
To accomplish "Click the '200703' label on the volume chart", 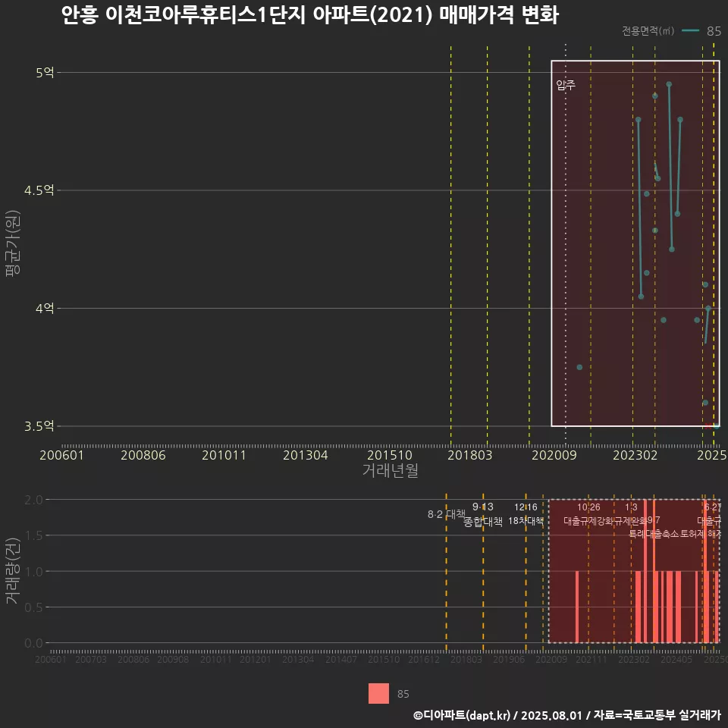I will pyautogui.click(x=91, y=659).
